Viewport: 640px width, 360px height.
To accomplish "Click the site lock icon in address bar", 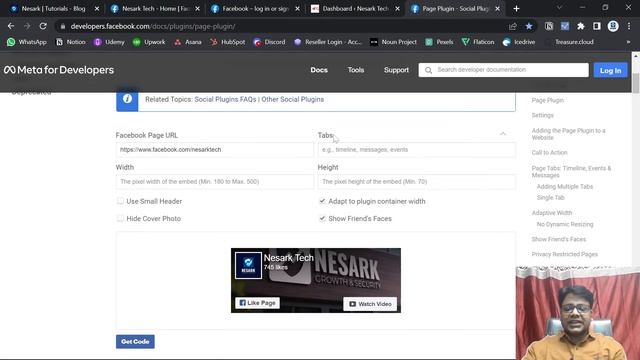I will 62,26.
